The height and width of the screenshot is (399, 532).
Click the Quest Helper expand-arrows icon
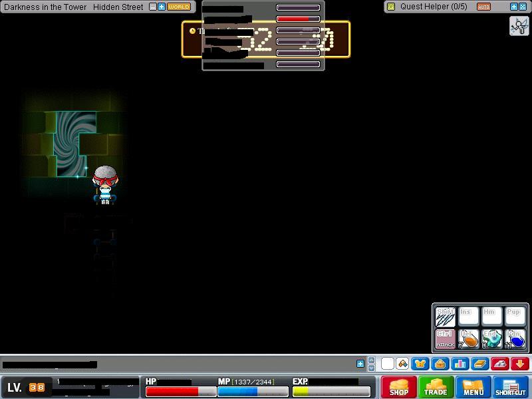tap(523, 7)
